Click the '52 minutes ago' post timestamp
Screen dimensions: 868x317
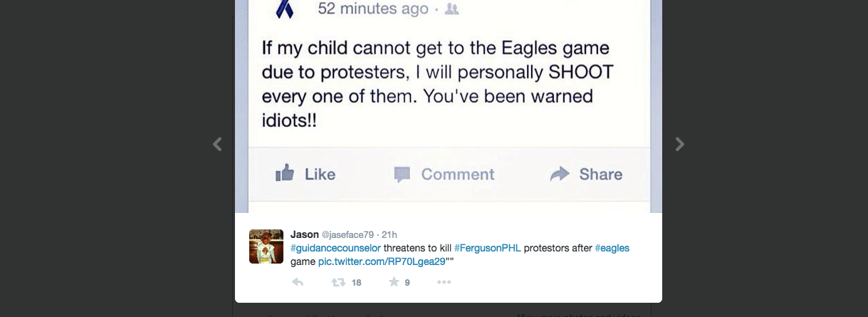[x=373, y=9]
